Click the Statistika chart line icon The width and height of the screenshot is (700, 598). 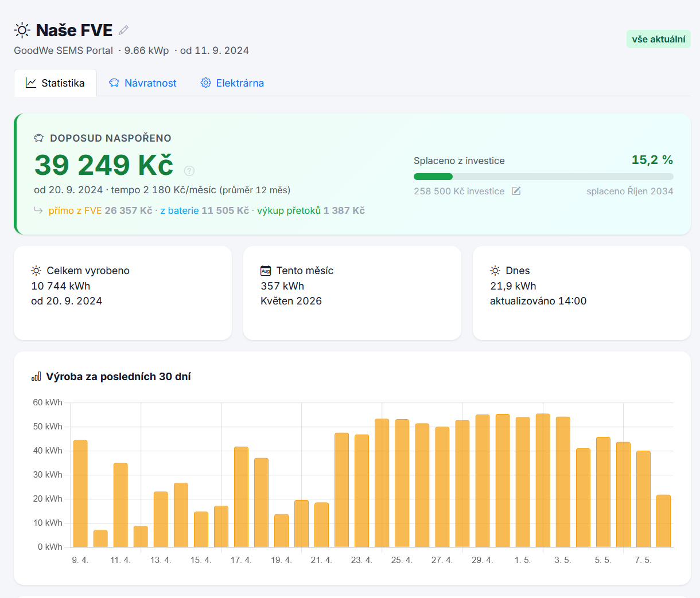coord(31,83)
